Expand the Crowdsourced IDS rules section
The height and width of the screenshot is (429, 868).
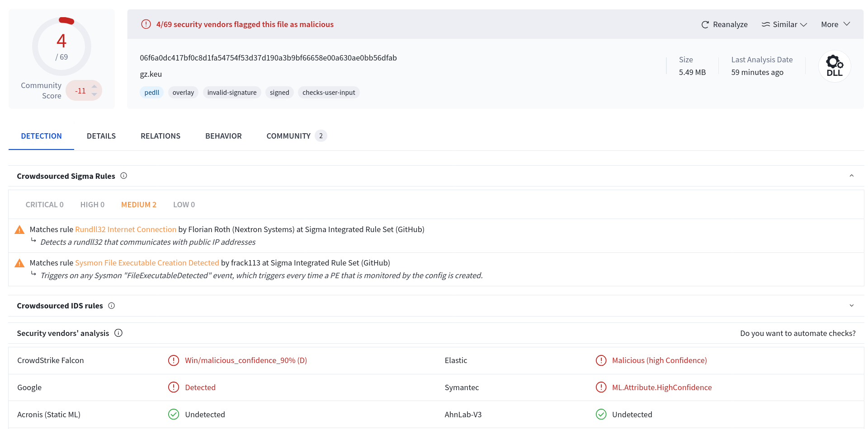[852, 306]
